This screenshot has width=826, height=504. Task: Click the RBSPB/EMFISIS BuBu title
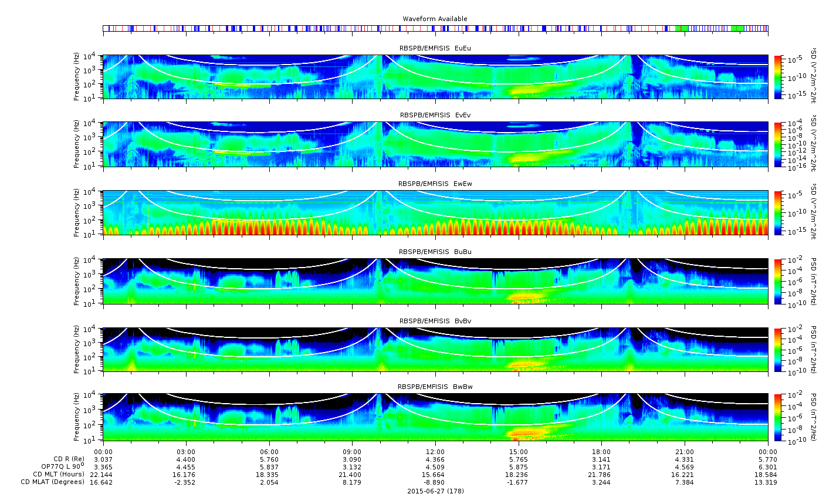[x=435, y=252]
